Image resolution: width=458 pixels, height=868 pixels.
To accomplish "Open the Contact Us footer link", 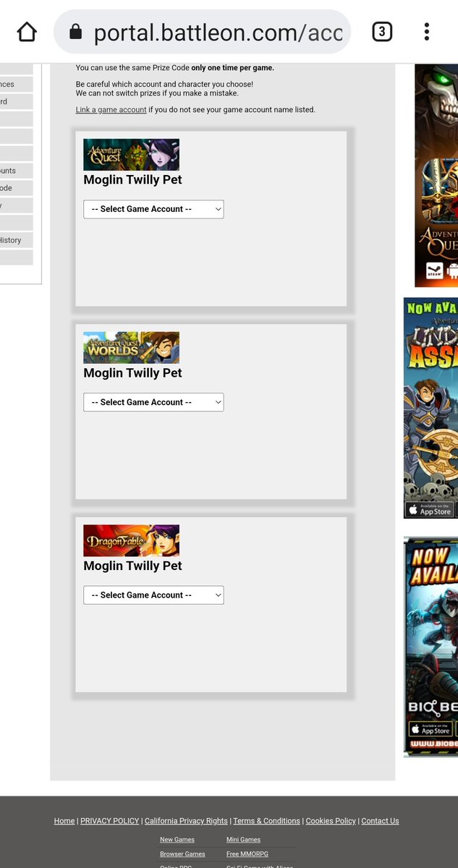I will click(x=380, y=821).
